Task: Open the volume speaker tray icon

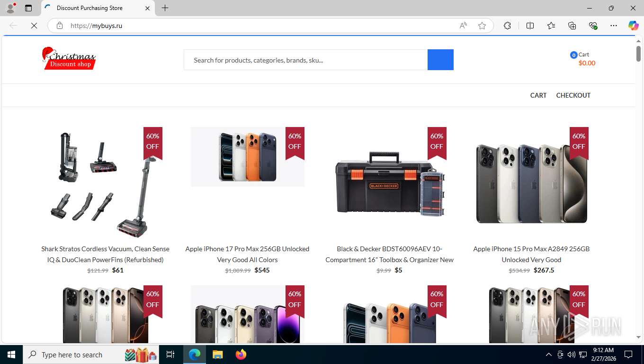Action: pyautogui.click(x=571, y=355)
